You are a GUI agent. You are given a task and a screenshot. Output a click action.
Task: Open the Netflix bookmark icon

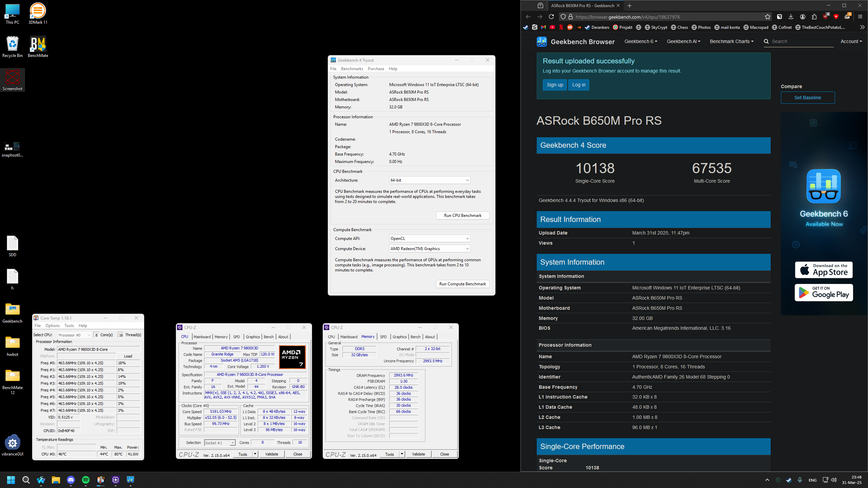pyautogui.click(x=561, y=27)
